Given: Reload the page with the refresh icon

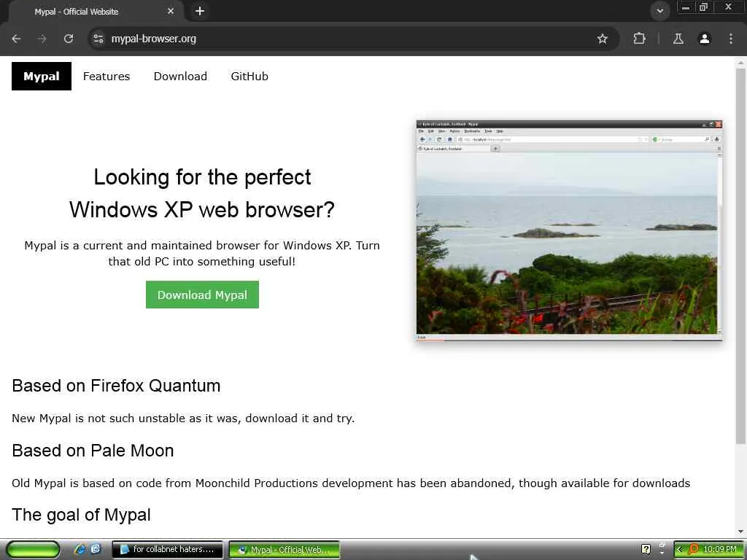Looking at the screenshot, I should (x=69, y=39).
